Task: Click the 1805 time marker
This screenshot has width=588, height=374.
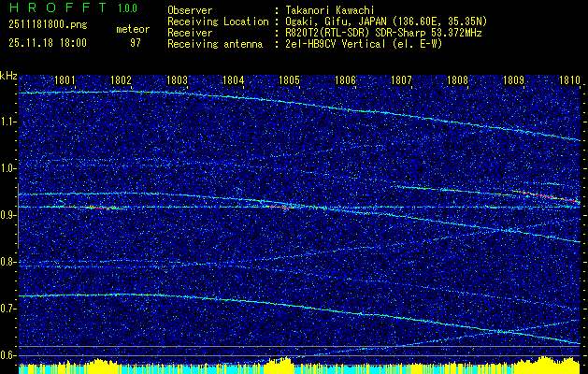Action: click(290, 80)
